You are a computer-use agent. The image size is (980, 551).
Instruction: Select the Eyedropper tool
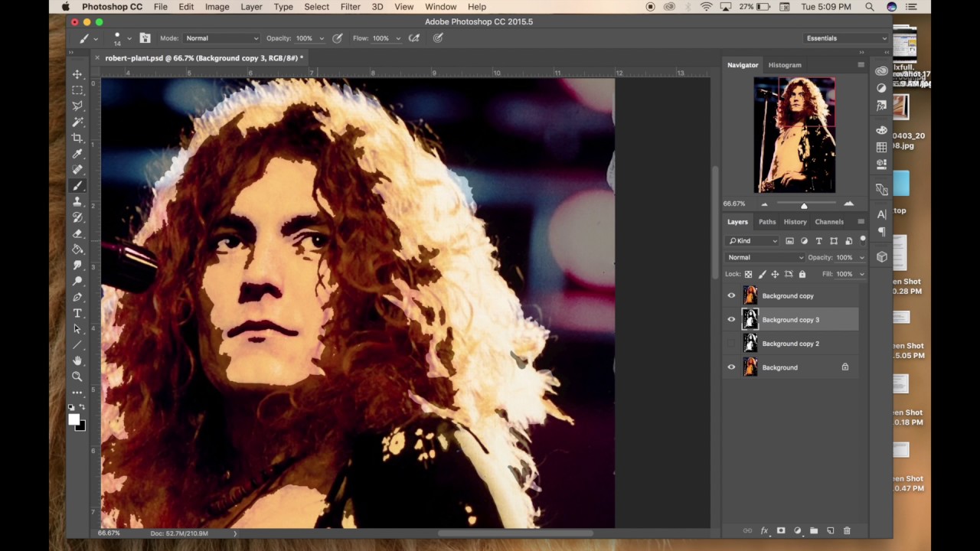pyautogui.click(x=77, y=154)
